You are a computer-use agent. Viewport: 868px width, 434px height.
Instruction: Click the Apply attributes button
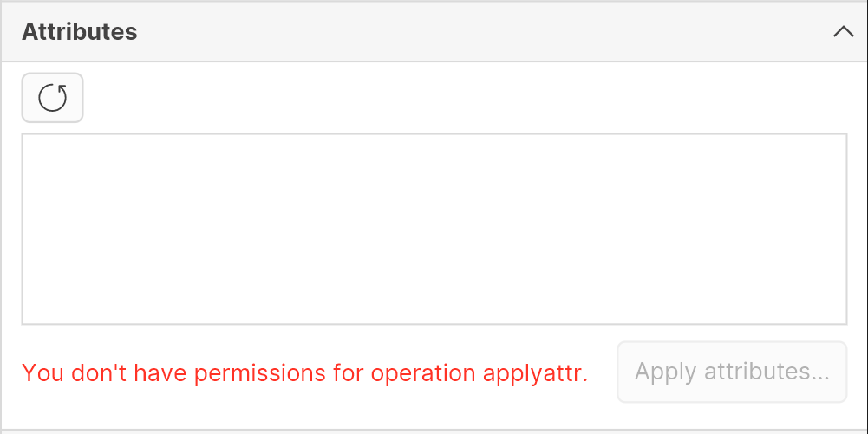pos(732,372)
